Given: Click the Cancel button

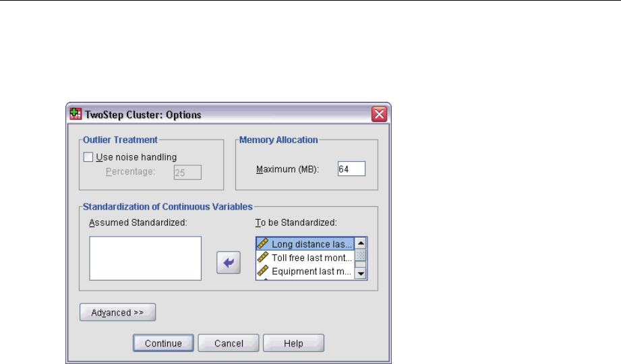Looking at the screenshot, I should coord(229,343).
